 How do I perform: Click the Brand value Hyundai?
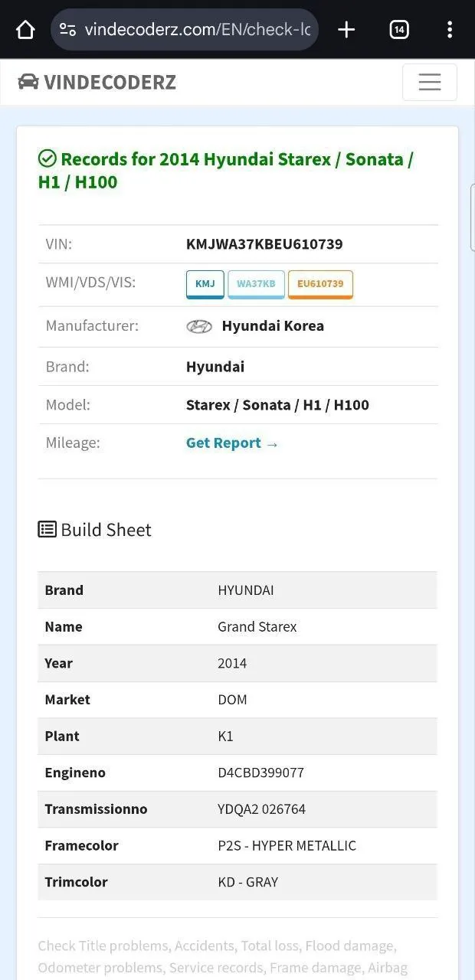click(215, 367)
